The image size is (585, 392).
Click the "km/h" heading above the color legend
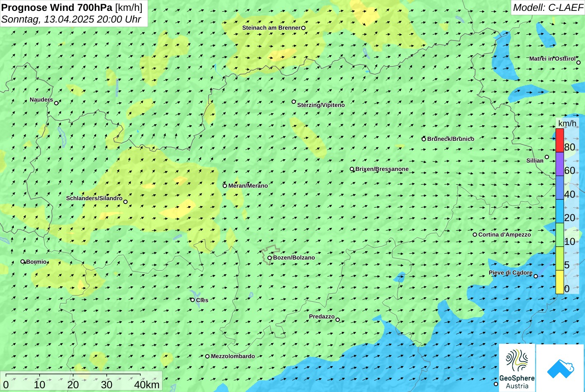567,123
